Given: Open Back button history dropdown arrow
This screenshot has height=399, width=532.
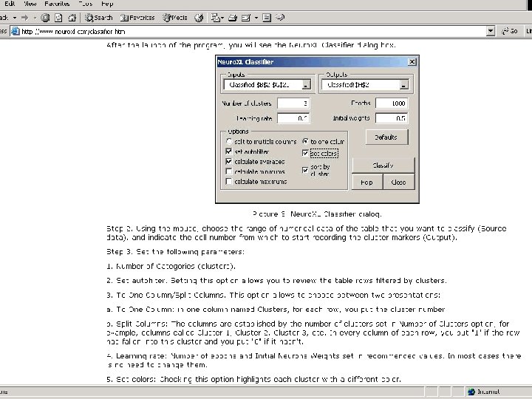Looking at the screenshot, I should coord(15,18).
